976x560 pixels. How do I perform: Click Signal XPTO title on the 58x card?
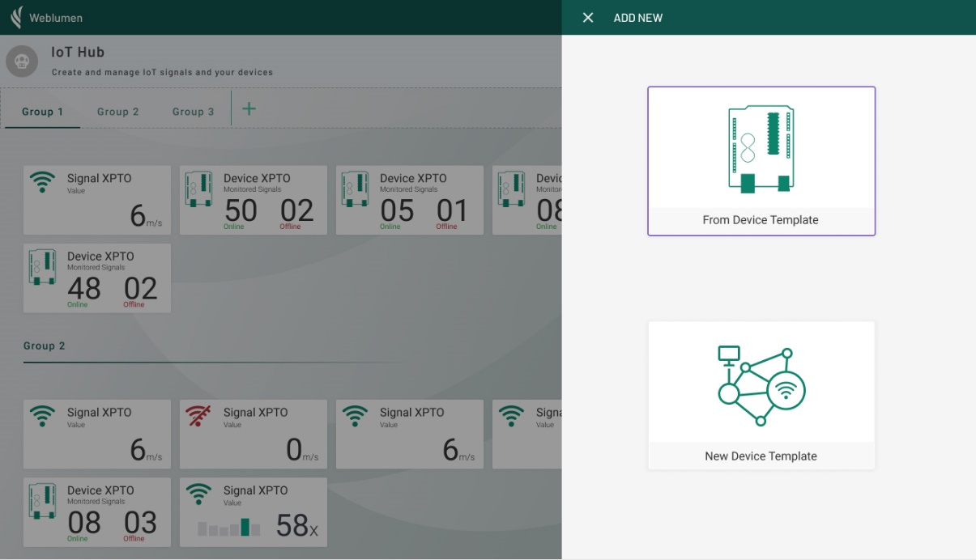pyautogui.click(x=256, y=490)
